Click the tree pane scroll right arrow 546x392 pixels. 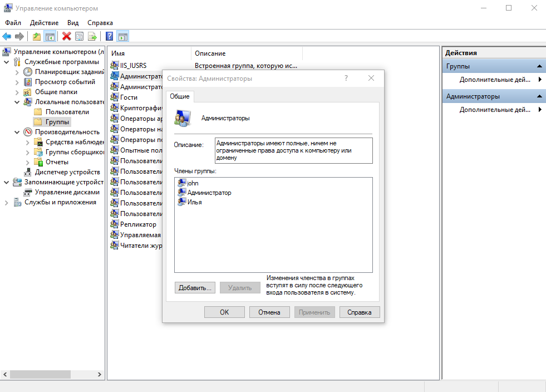pos(99,374)
